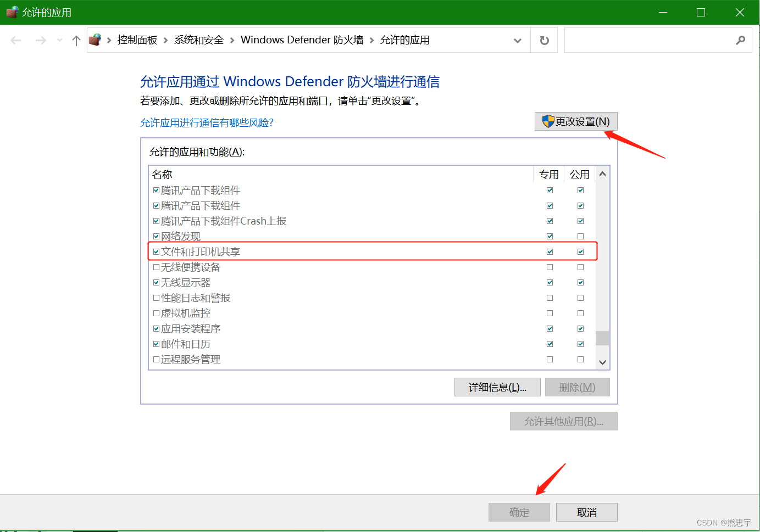This screenshot has height=532, width=760.
Task: Enable 无线便携设备 专用 checkbox
Action: point(550,267)
